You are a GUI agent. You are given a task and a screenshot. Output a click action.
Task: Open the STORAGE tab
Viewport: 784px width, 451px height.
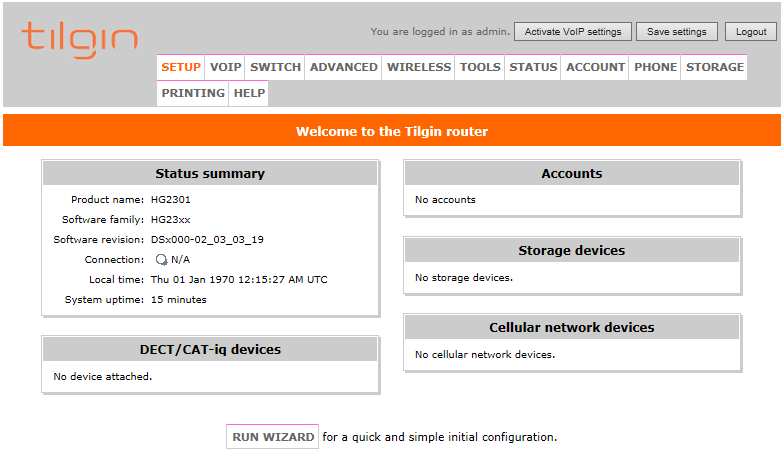click(714, 67)
